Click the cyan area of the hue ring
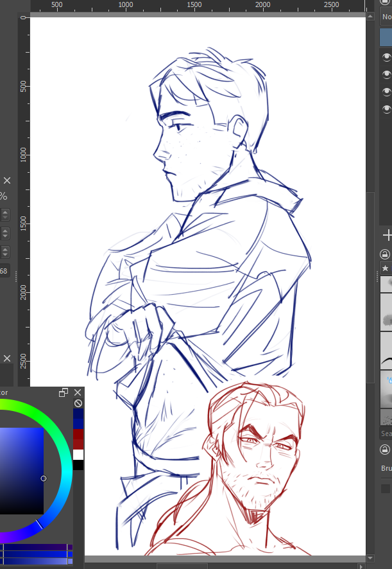The image size is (392, 569). (x=65, y=472)
